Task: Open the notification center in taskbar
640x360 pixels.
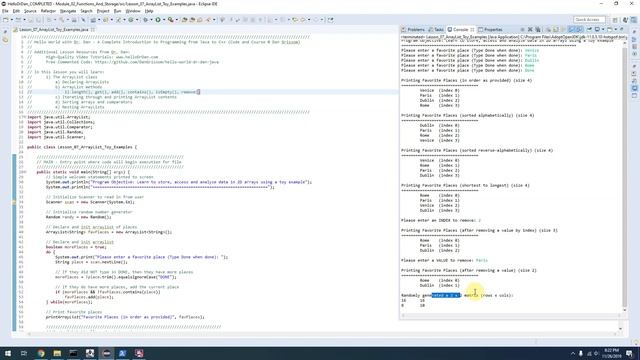Action: point(629,353)
